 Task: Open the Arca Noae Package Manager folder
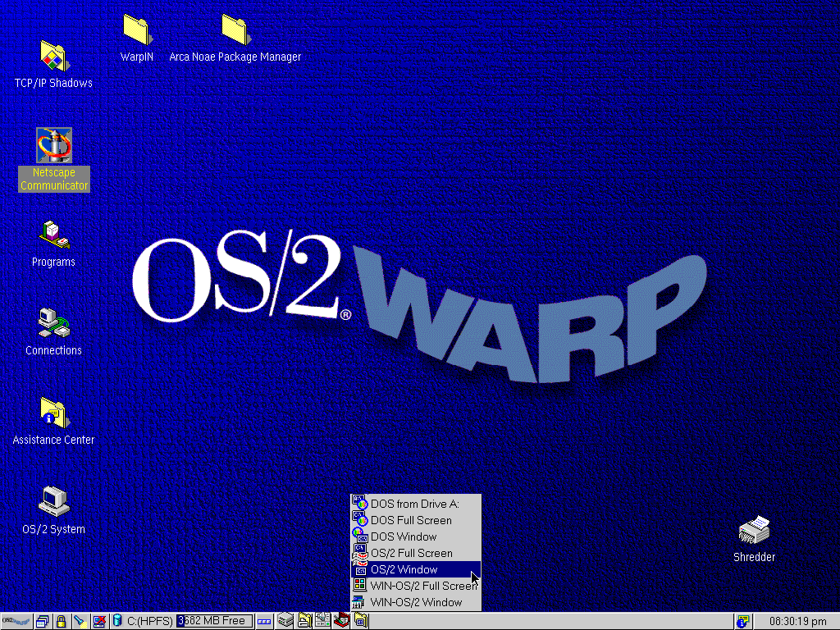[235, 30]
